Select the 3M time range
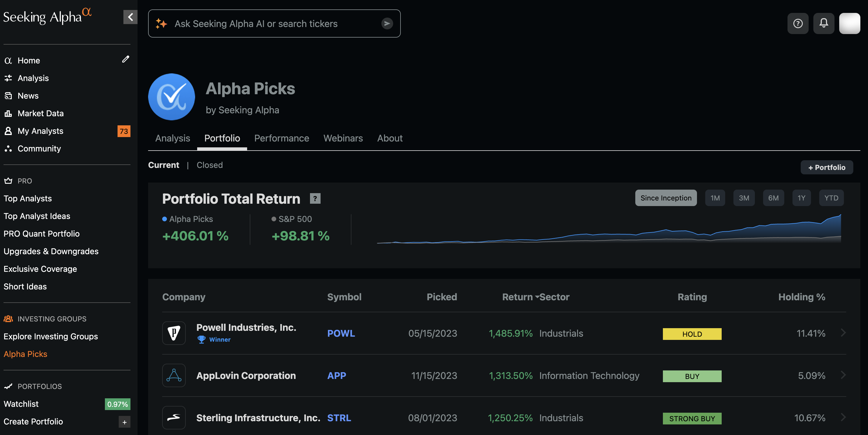This screenshot has height=435, width=868. [744, 198]
